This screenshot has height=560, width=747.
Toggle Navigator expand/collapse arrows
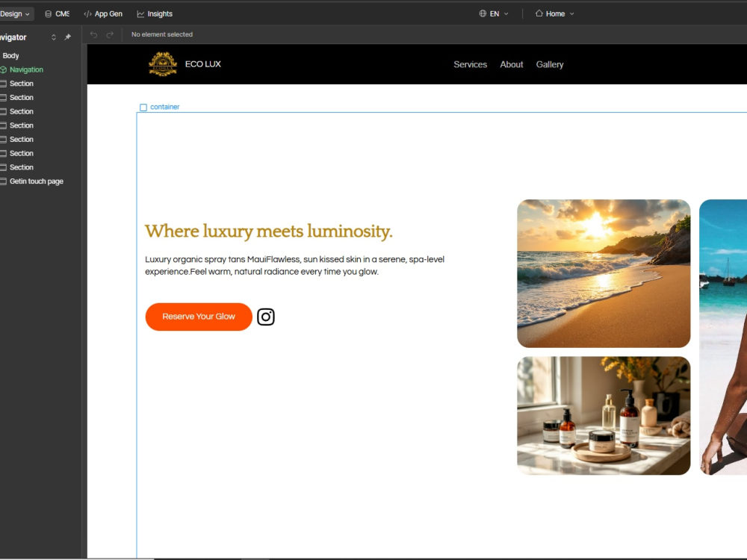pos(53,37)
